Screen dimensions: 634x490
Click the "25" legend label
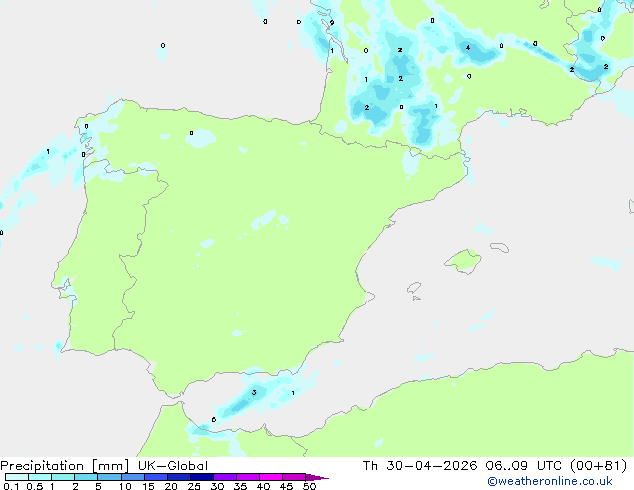coord(194,486)
